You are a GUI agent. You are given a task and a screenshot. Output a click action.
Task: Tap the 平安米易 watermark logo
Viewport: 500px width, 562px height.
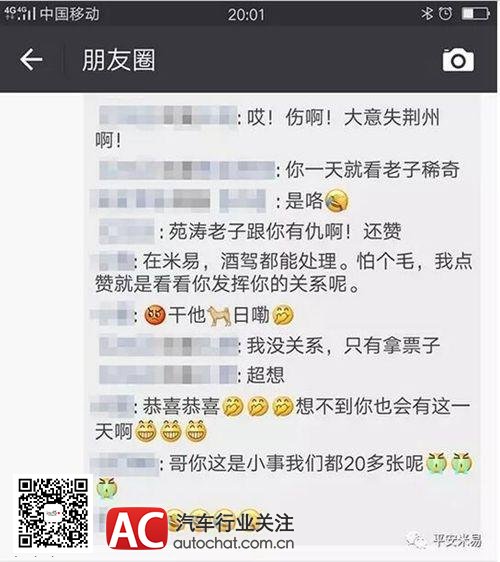point(445,539)
